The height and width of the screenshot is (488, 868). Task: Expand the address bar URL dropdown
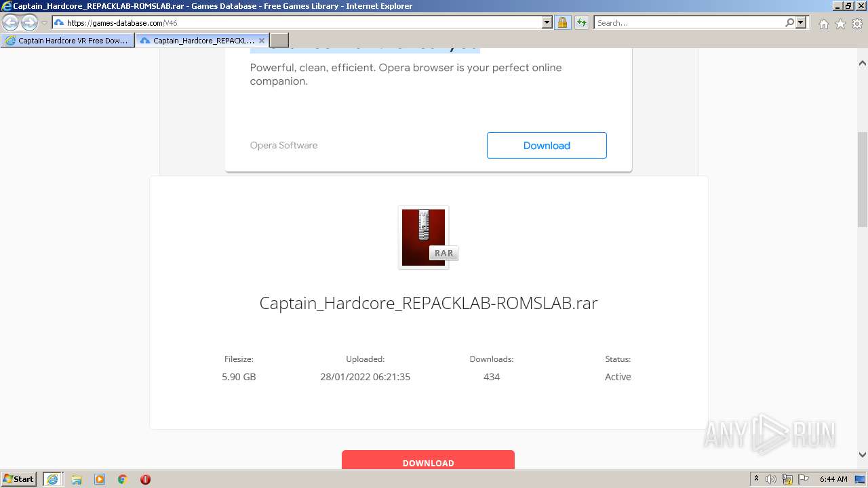(547, 23)
